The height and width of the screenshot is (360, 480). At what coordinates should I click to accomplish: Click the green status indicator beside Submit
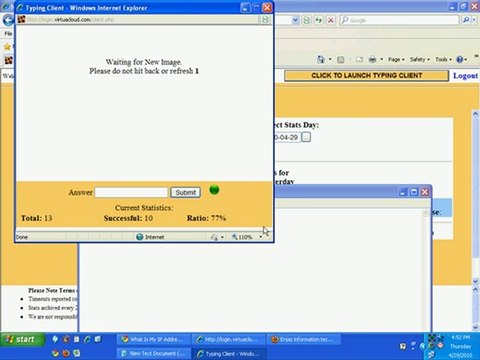coord(214,190)
